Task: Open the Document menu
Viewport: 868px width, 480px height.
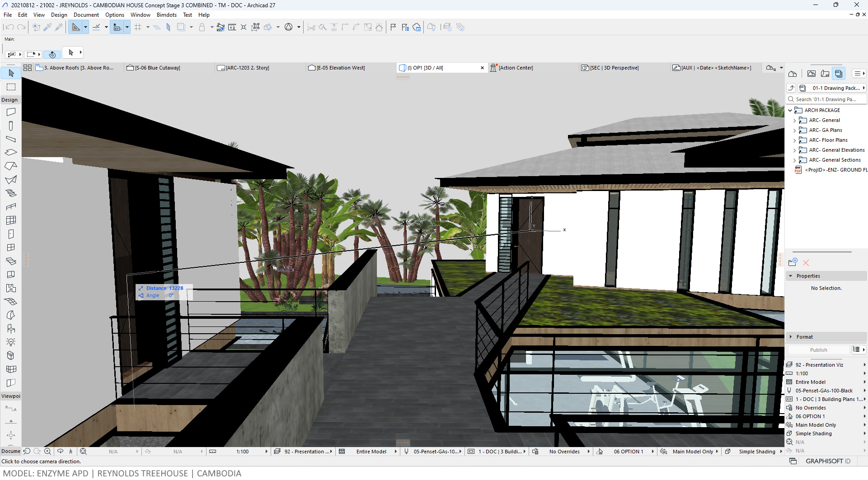Action: click(x=86, y=15)
